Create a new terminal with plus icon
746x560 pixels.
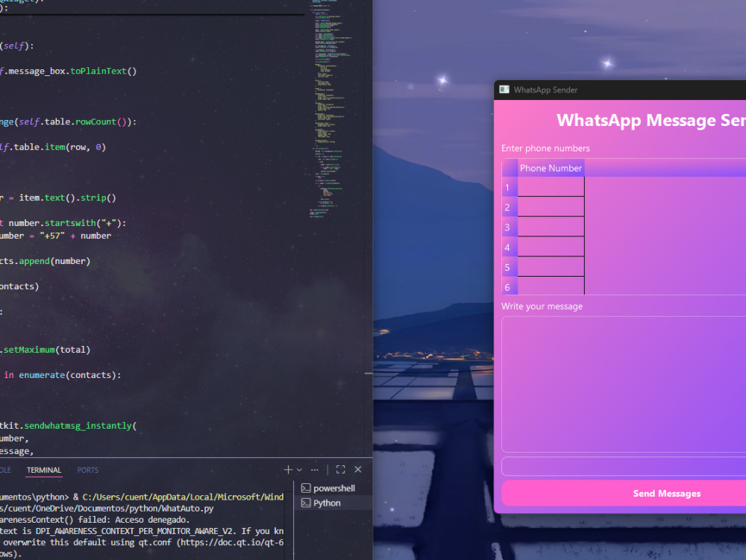pyautogui.click(x=288, y=470)
